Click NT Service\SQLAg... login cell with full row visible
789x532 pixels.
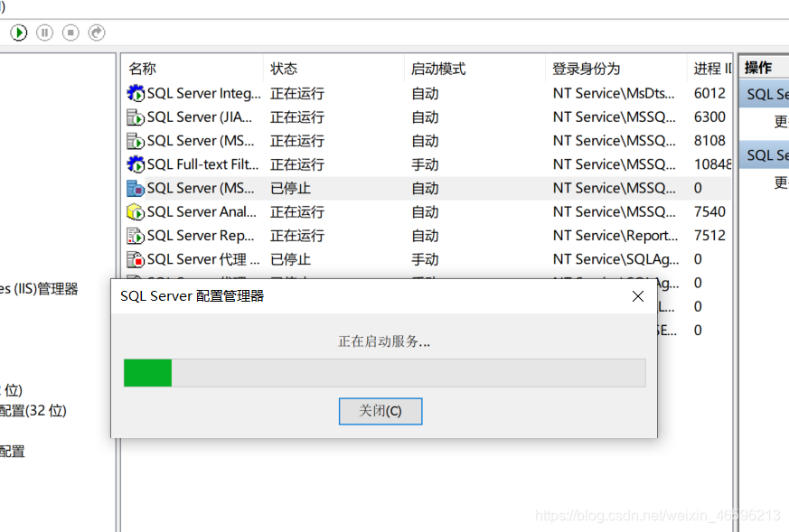click(615, 259)
